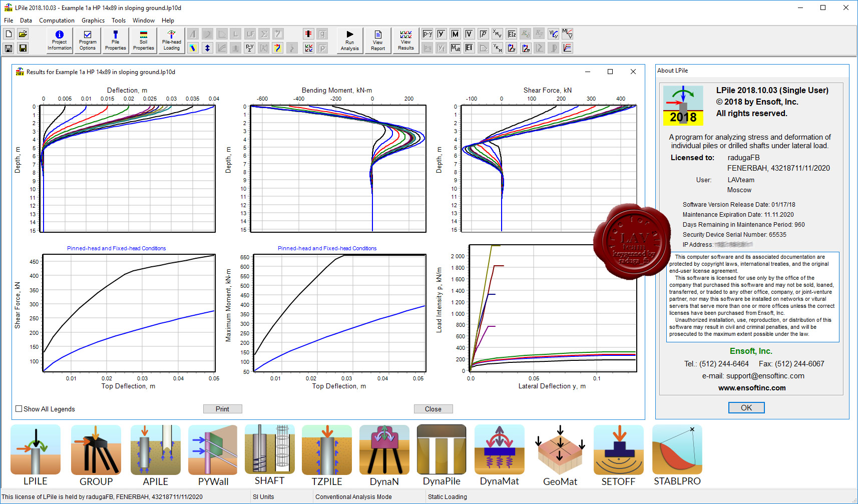Click the SHAFT product icon
Image resolution: width=858 pixels, height=504 pixels.
coord(269,449)
